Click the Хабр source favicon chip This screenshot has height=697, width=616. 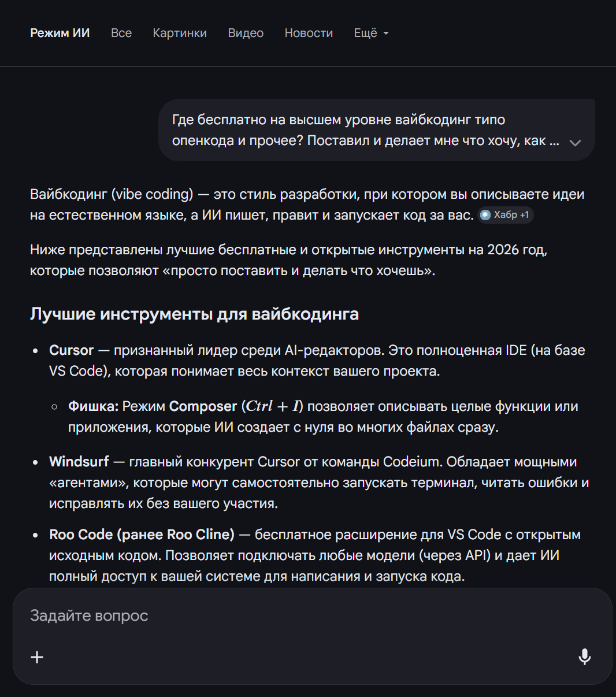[x=485, y=215]
